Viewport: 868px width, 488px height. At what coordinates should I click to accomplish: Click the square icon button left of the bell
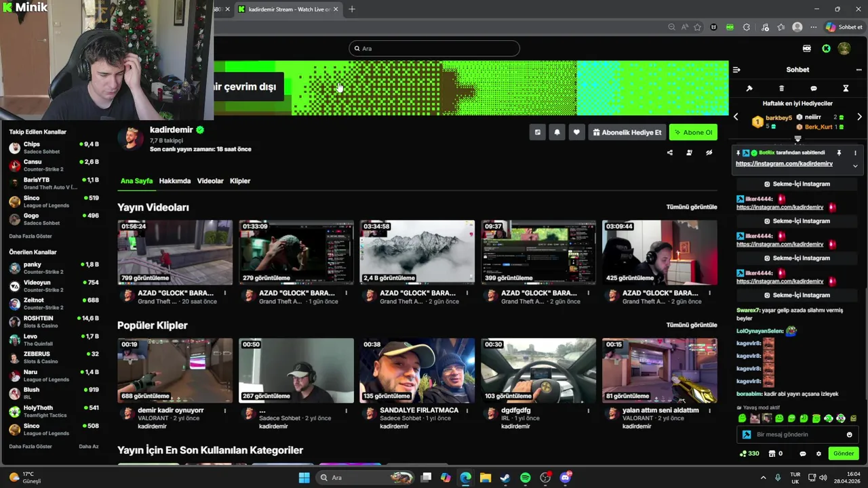[537, 132]
